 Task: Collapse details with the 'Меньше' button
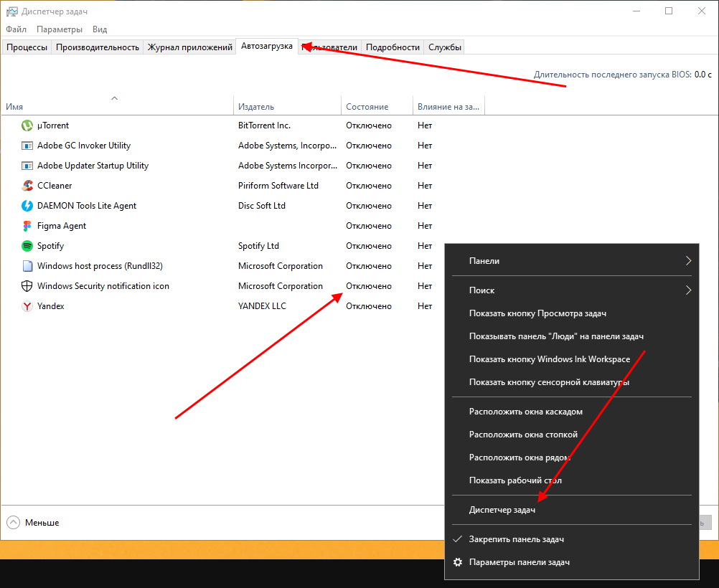[33, 523]
